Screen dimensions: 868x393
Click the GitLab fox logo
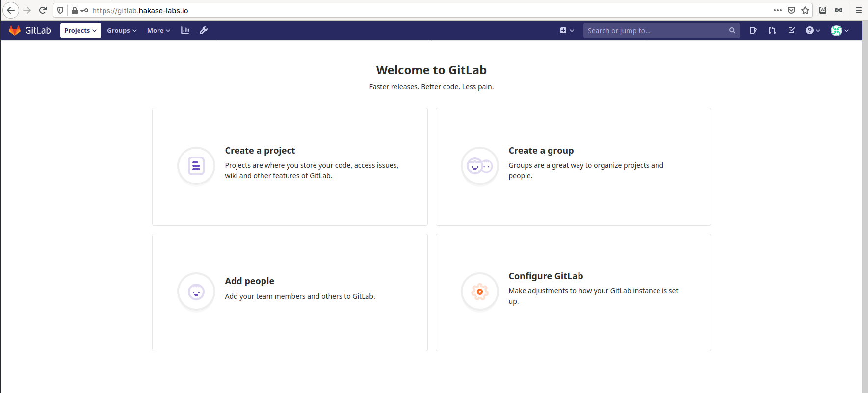pyautogui.click(x=15, y=30)
